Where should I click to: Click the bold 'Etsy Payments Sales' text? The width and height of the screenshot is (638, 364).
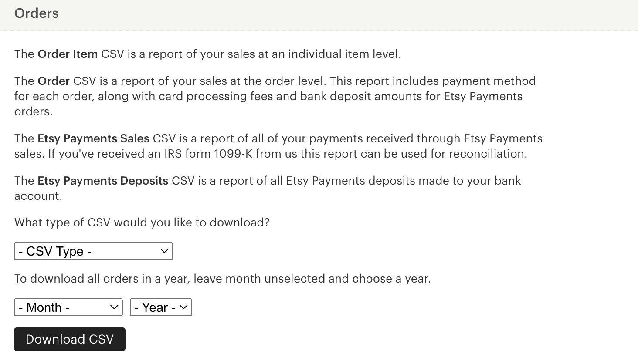pos(93,138)
